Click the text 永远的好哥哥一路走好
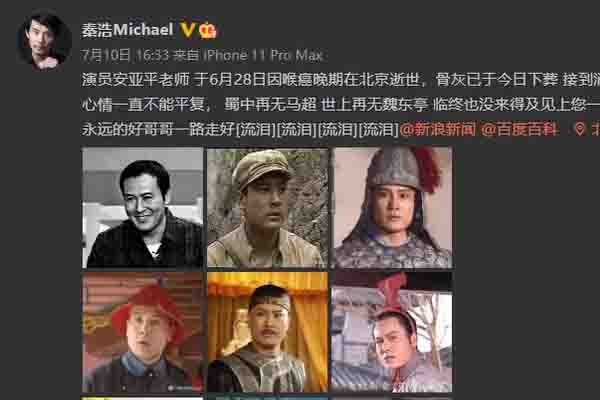Screen dimensions: 600x400 coord(158,129)
